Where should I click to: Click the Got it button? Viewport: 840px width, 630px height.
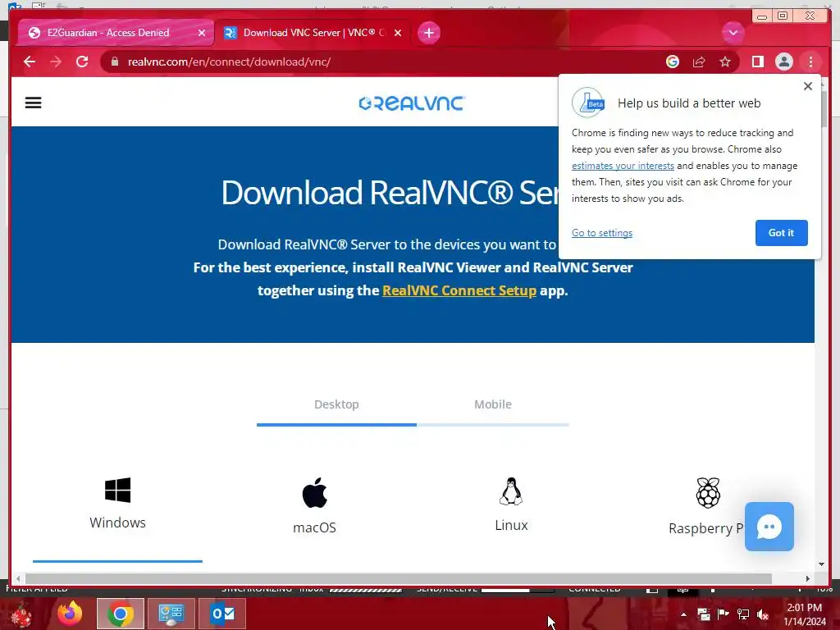(x=781, y=232)
